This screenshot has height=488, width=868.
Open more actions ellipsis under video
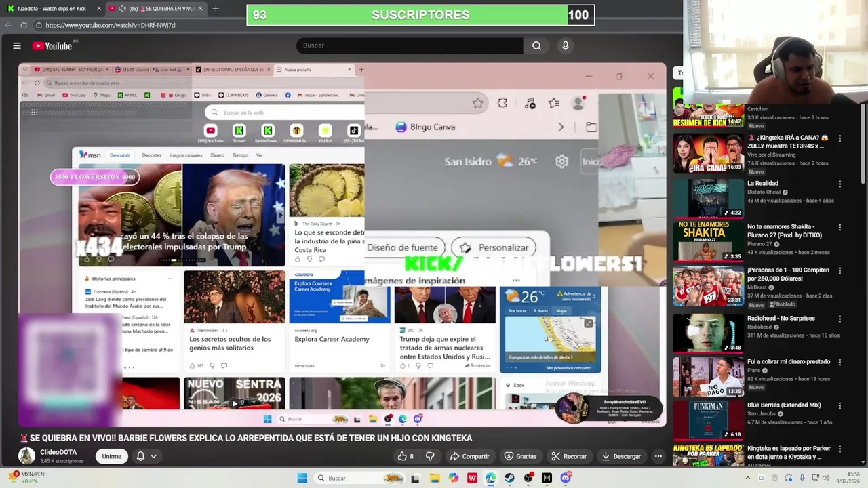[658, 456]
